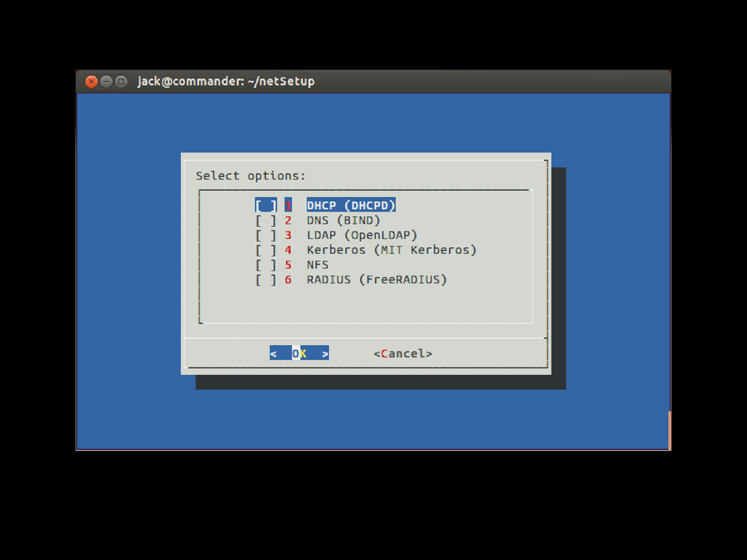Check the LDAP (OpenLDAP) checkbox
The height and width of the screenshot is (560, 747).
(266, 236)
